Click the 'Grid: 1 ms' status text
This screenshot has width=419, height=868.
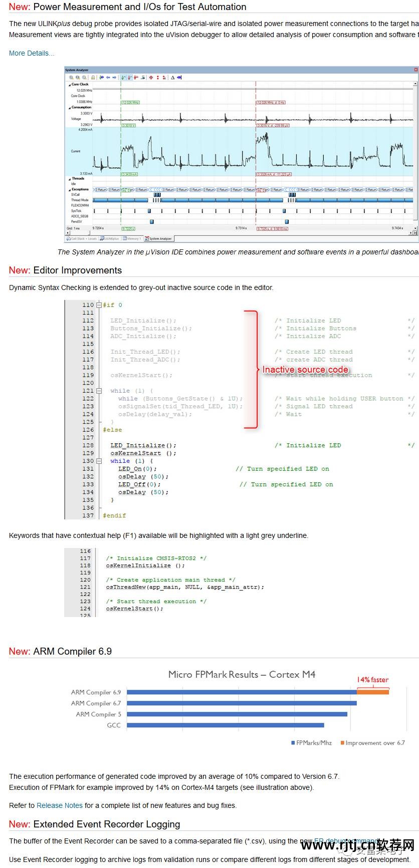tap(73, 228)
